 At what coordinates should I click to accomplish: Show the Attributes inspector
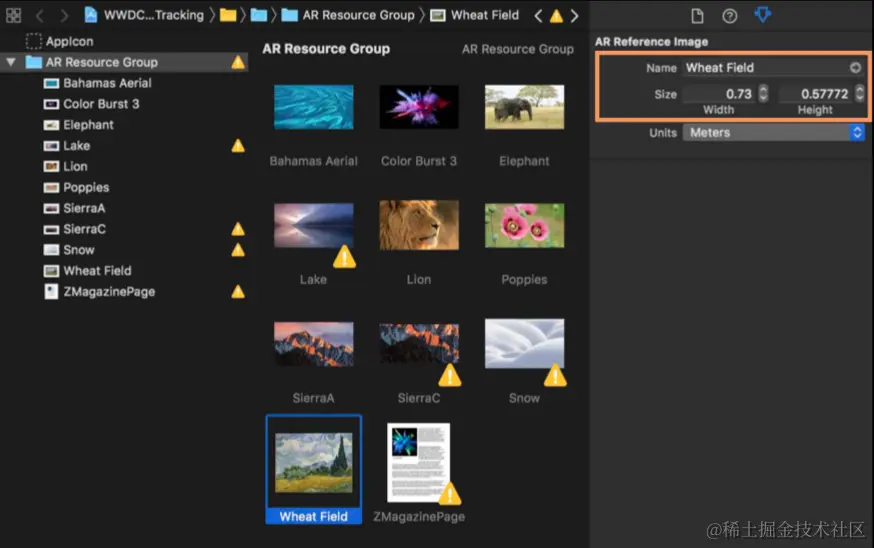[763, 14]
